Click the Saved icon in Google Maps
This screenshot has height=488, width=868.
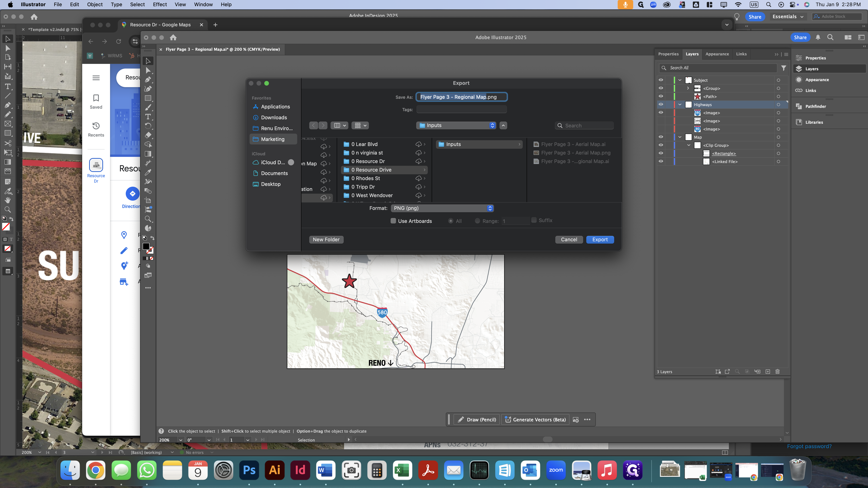tap(96, 101)
